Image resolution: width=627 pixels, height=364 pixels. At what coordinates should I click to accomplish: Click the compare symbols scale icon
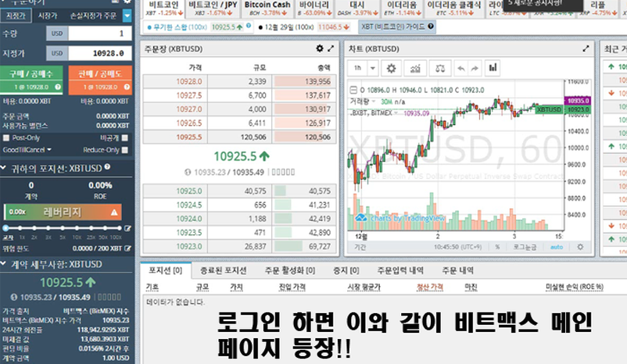coord(442,68)
